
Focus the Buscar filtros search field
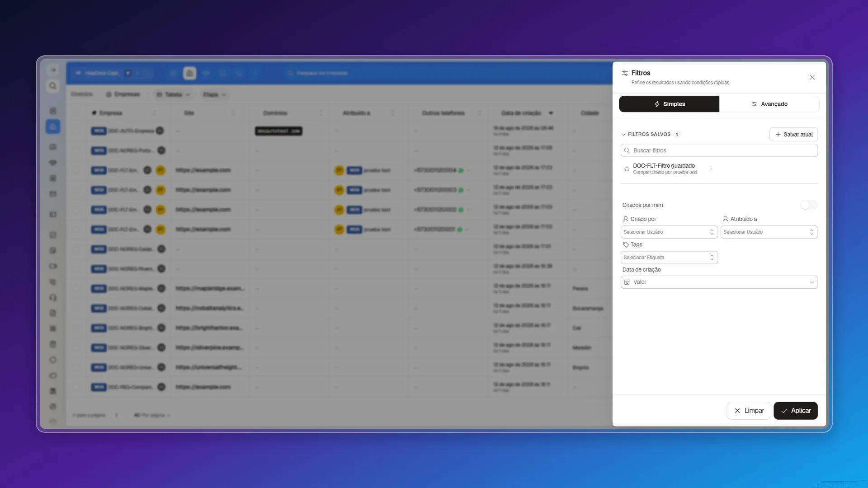[719, 150]
